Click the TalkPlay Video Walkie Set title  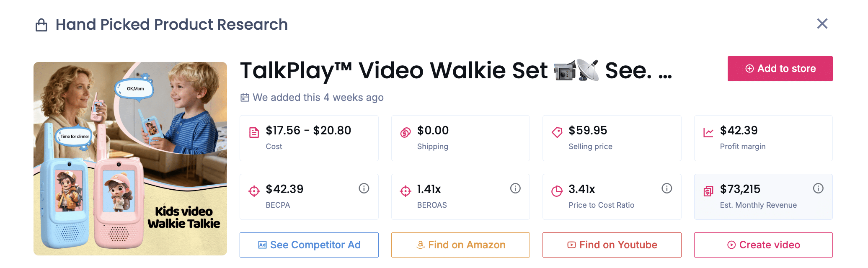(x=456, y=70)
